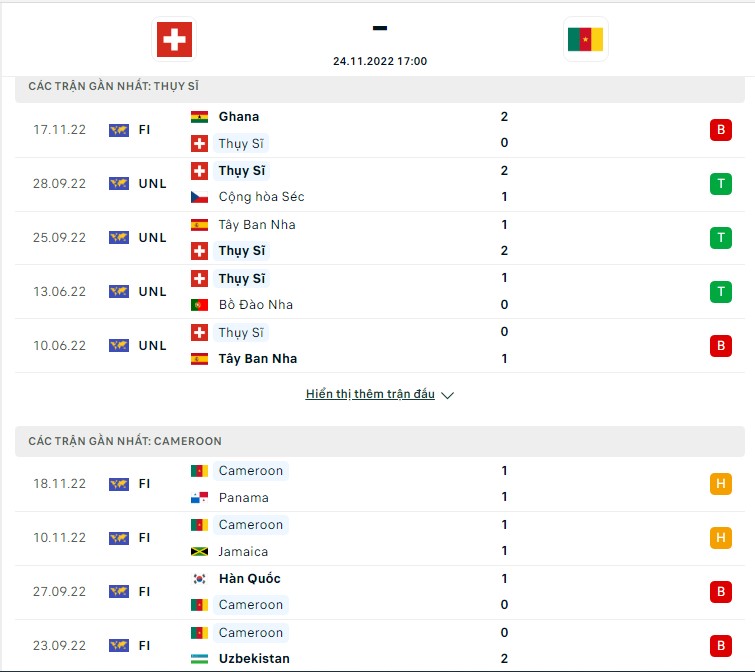The height and width of the screenshot is (672, 755).
Task: Click the Uzbekistan flag icon
Action: coord(199,659)
